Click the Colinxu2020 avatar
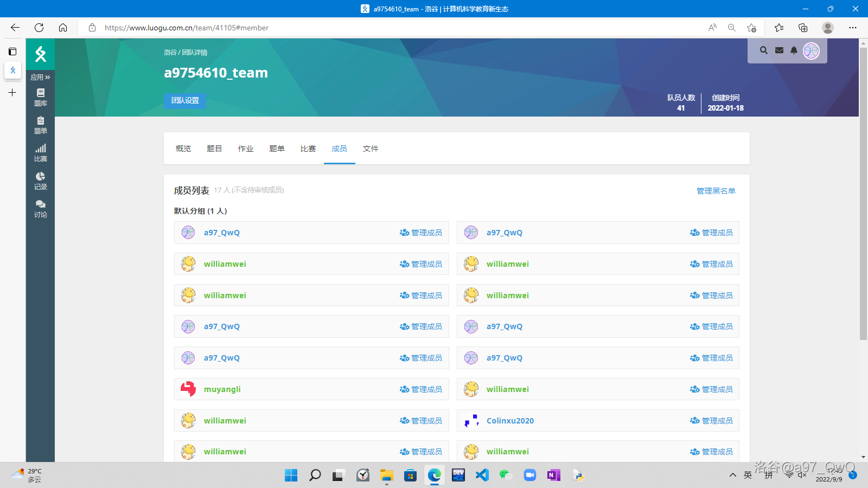 coord(471,421)
